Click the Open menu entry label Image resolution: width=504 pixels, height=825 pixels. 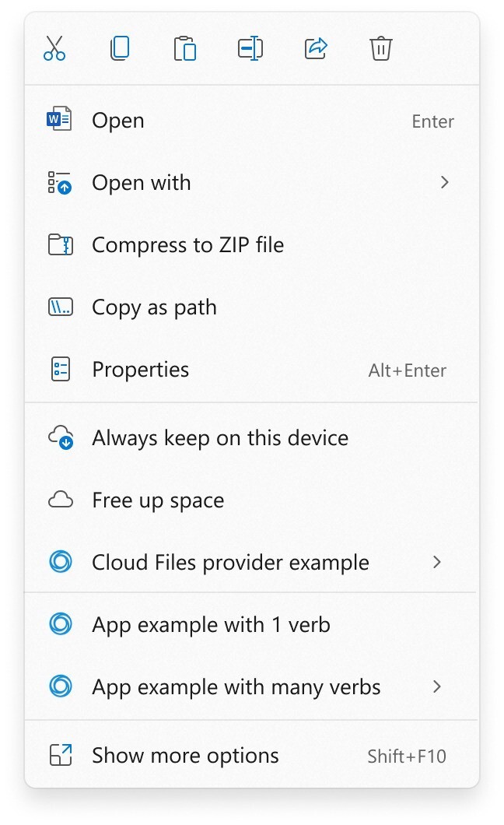point(118,121)
